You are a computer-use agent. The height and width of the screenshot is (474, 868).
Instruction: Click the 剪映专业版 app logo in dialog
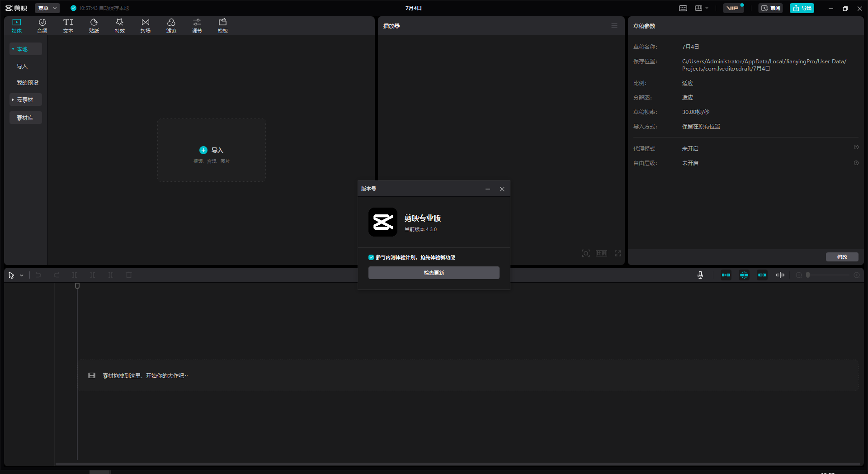[383, 222]
